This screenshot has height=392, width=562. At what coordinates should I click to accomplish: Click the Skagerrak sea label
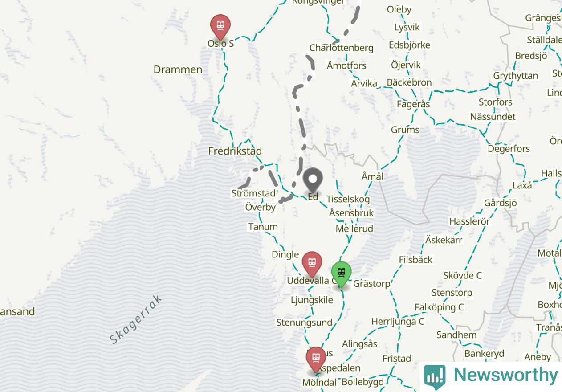click(136, 319)
